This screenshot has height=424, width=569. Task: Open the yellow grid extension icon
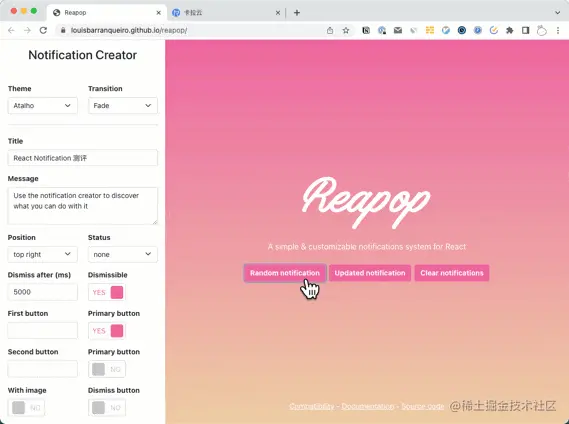point(430,30)
